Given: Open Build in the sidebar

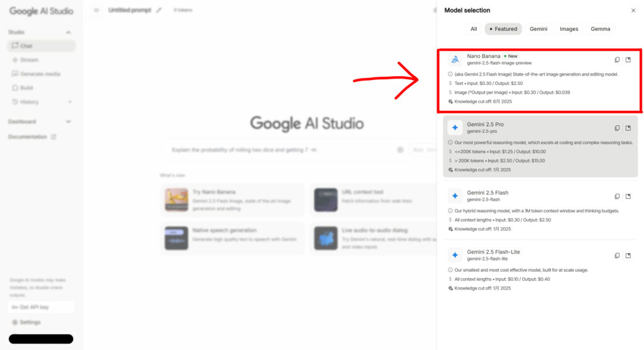Looking at the screenshot, I should pos(41,88).
